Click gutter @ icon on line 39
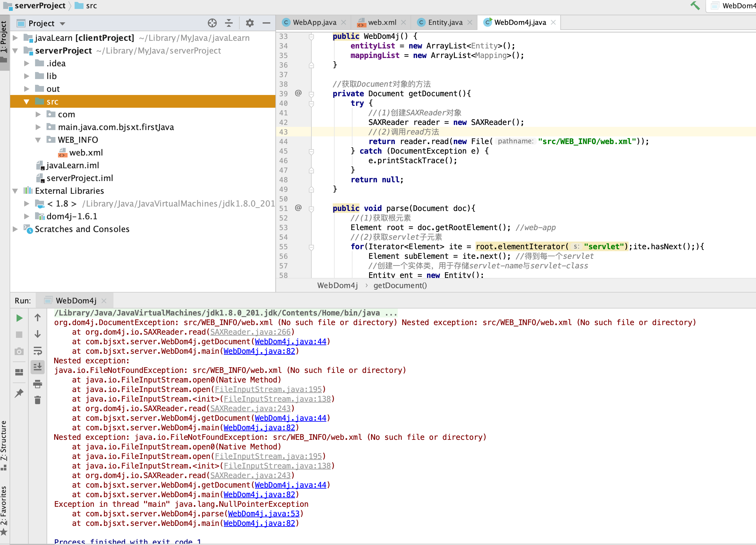The height and width of the screenshot is (545, 756). tap(298, 93)
